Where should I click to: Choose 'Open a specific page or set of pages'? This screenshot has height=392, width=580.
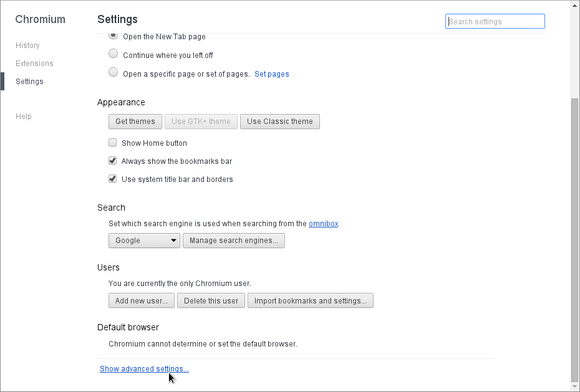(114, 73)
